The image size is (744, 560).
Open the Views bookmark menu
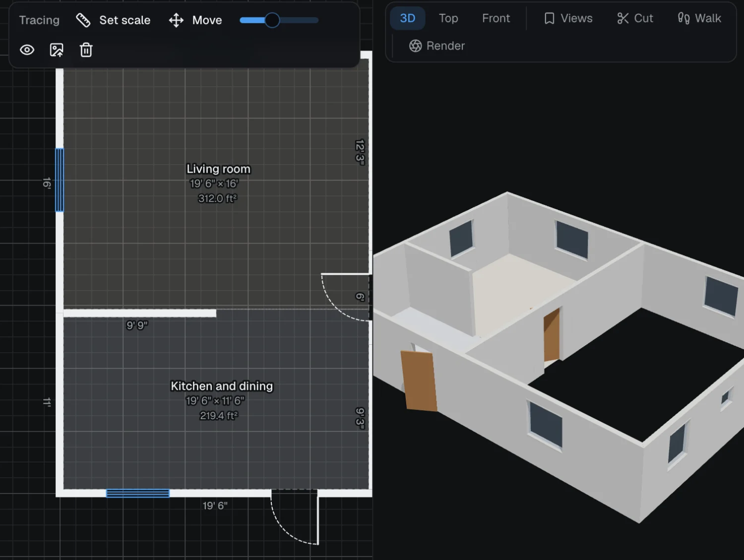point(568,18)
